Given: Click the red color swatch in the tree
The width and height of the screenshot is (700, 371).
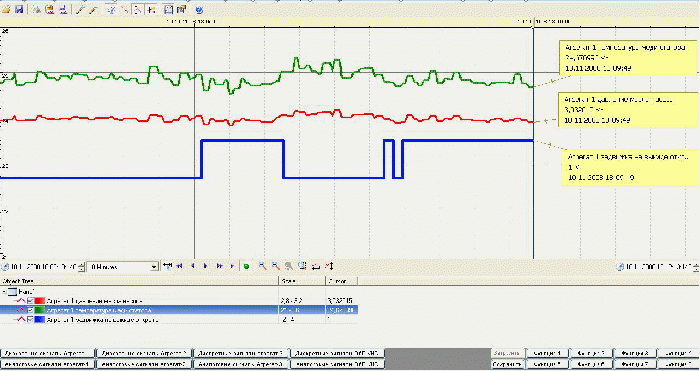Looking at the screenshot, I should tap(40, 301).
